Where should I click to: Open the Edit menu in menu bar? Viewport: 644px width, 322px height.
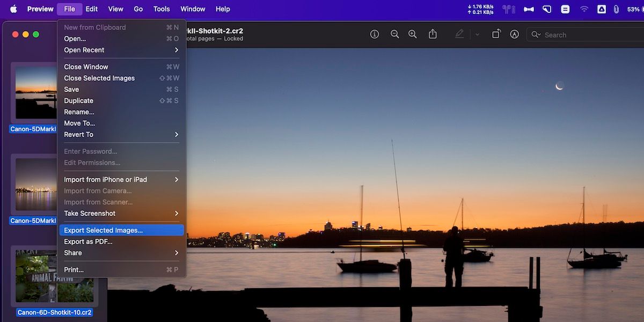click(x=92, y=9)
